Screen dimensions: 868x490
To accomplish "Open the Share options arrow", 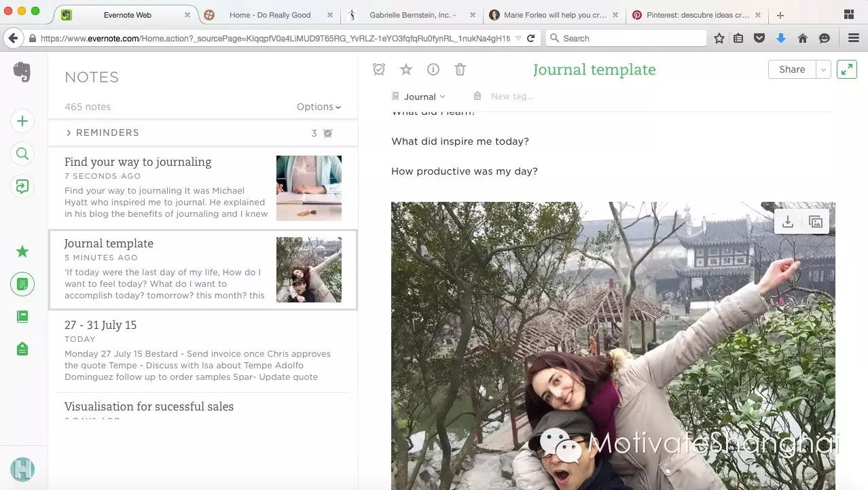I will [823, 69].
